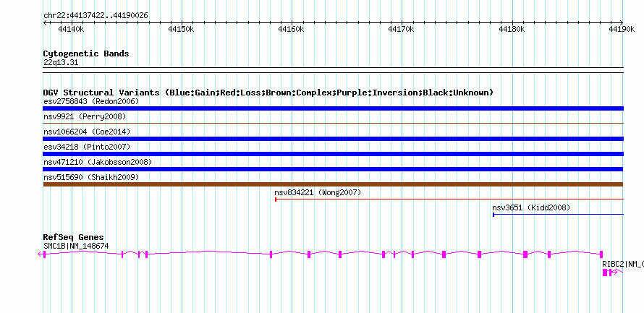Click the 44140k ruler tick label
644x313 pixels.
72,30
